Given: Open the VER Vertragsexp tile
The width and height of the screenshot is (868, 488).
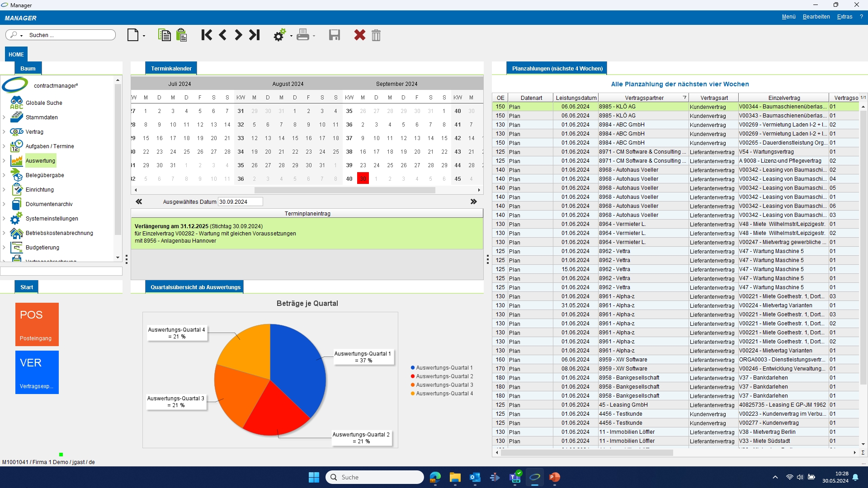Looking at the screenshot, I should click(x=37, y=372).
